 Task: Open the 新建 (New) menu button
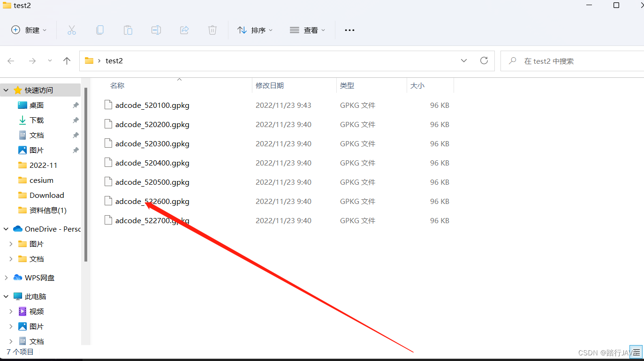(x=29, y=30)
